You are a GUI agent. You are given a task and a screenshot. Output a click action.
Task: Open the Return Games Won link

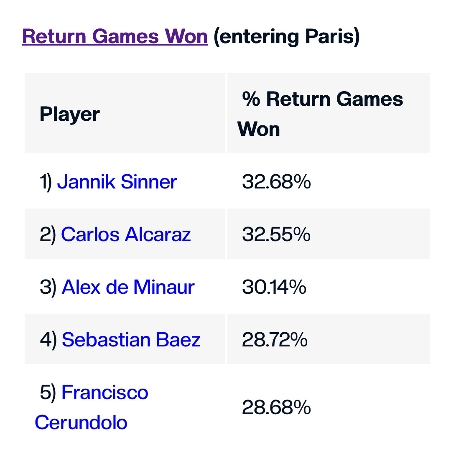(115, 36)
